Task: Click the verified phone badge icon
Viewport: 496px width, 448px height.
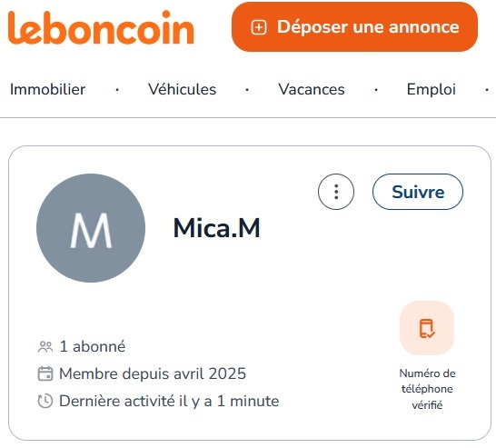Action: [x=427, y=328]
